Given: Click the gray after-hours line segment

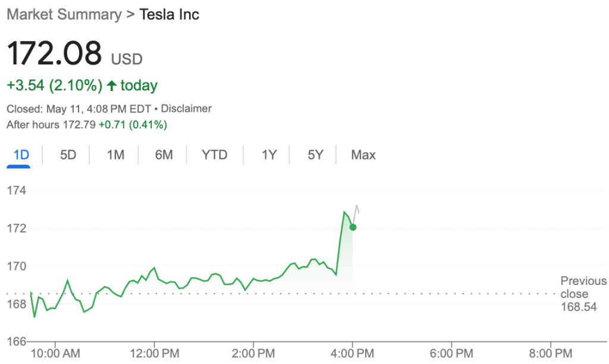Looking at the screenshot, I should (x=356, y=214).
